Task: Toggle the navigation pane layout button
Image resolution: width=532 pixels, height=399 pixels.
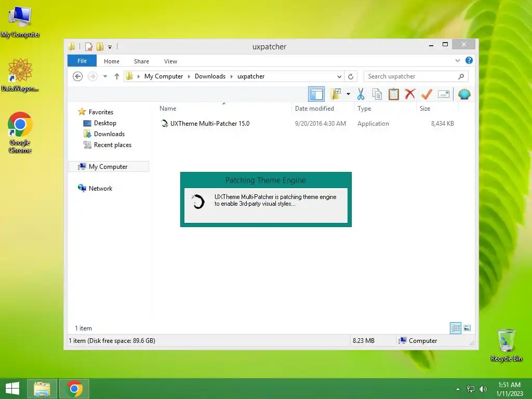Action: [316, 94]
